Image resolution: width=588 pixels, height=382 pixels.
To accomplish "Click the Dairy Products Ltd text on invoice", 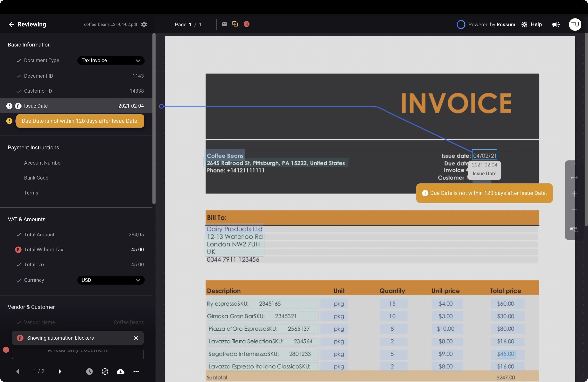I will (x=234, y=229).
